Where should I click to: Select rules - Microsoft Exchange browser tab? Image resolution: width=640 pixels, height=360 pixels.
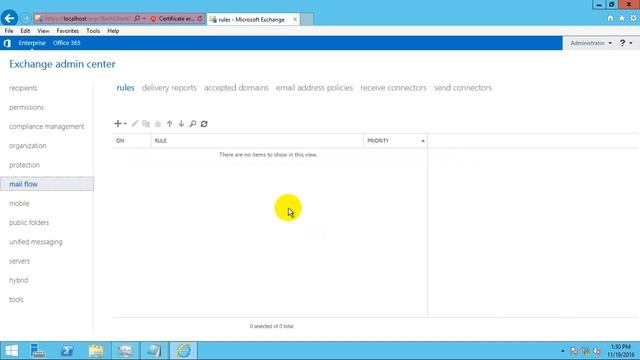click(x=253, y=19)
